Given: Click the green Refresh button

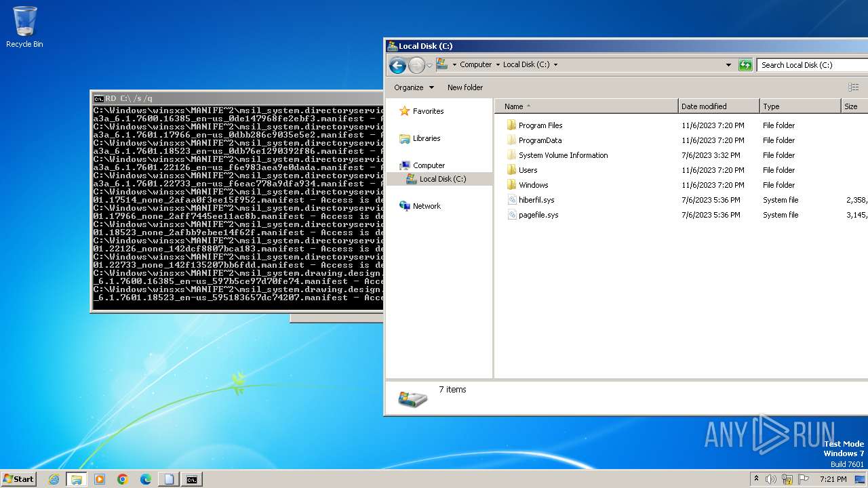Looking at the screenshot, I should pos(745,65).
